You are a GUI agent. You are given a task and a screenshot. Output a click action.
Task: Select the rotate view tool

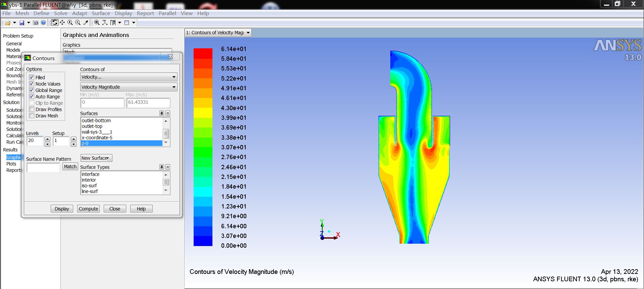click(x=55, y=22)
